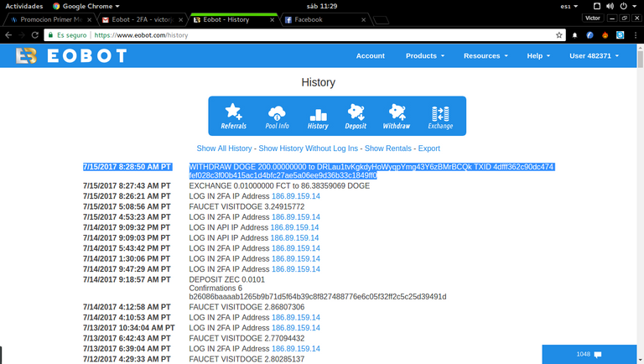
Task: Click Show History Without Log Ins
Action: 308,148
